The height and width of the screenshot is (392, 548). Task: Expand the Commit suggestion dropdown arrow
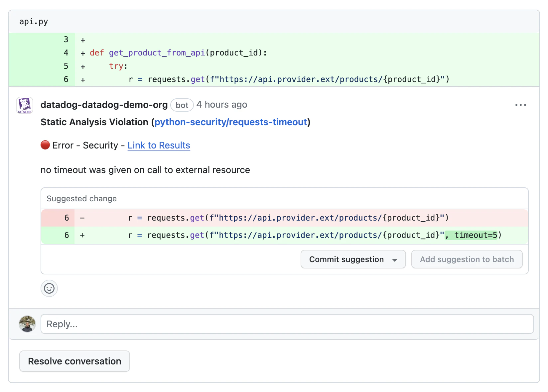point(395,260)
